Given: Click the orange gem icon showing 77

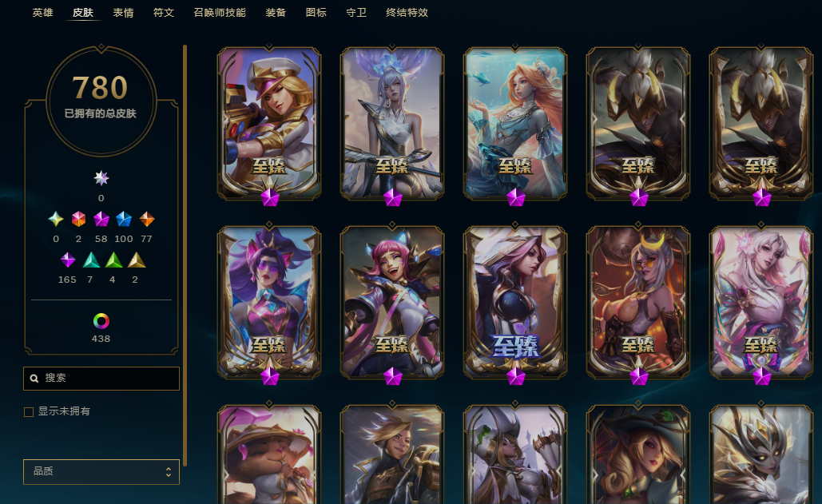Looking at the screenshot, I should [x=147, y=219].
